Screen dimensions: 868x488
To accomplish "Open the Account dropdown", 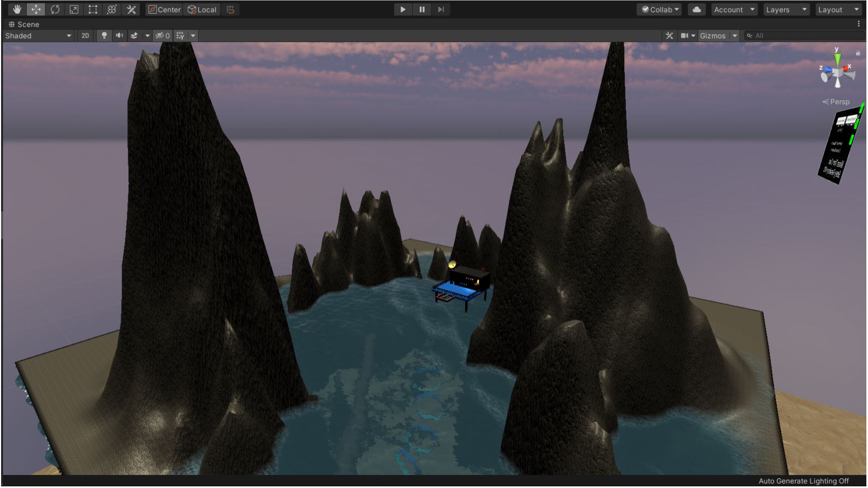I will (x=734, y=9).
